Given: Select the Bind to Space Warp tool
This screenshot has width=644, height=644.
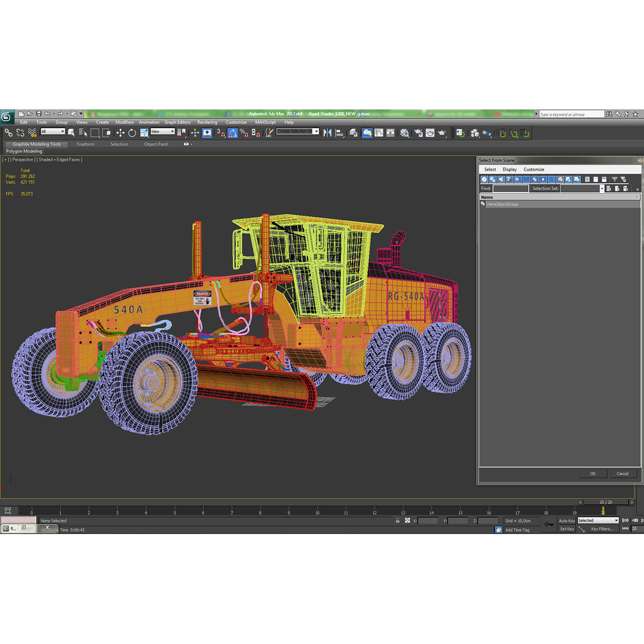Looking at the screenshot, I should pyautogui.click(x=32, y=132).
